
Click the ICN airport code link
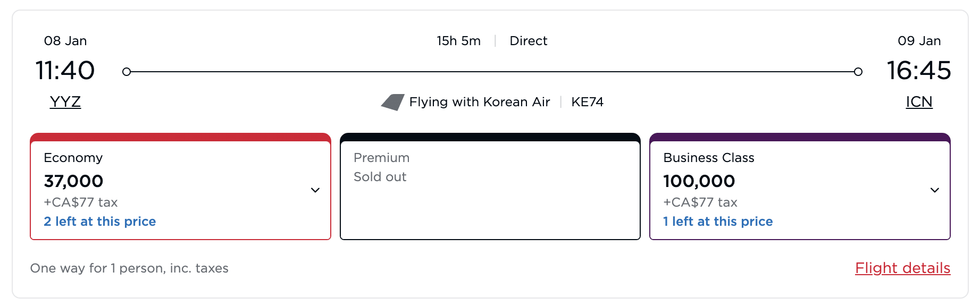pyautogui.click(x=919, y=102)
